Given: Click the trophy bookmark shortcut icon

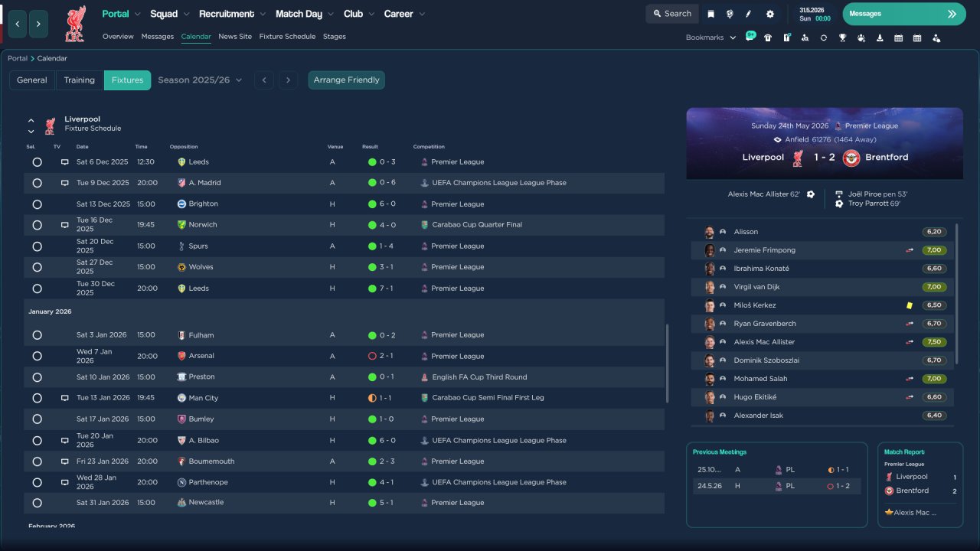Looking at the screenshot, I should pos(842,37).
